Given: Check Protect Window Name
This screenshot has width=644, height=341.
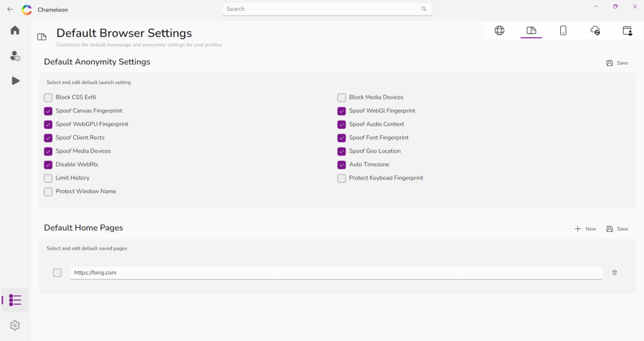Looking at the screenshot, I should [48, 192].
